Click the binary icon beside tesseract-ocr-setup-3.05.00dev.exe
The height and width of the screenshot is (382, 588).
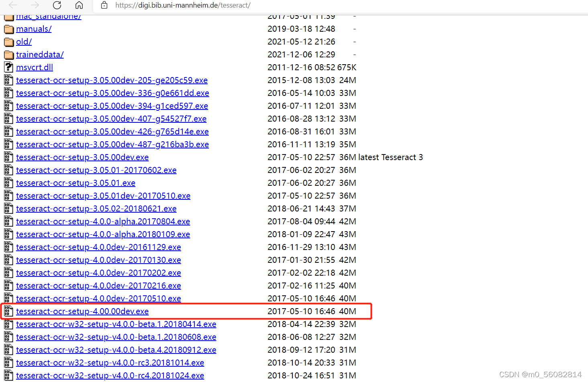9,157
